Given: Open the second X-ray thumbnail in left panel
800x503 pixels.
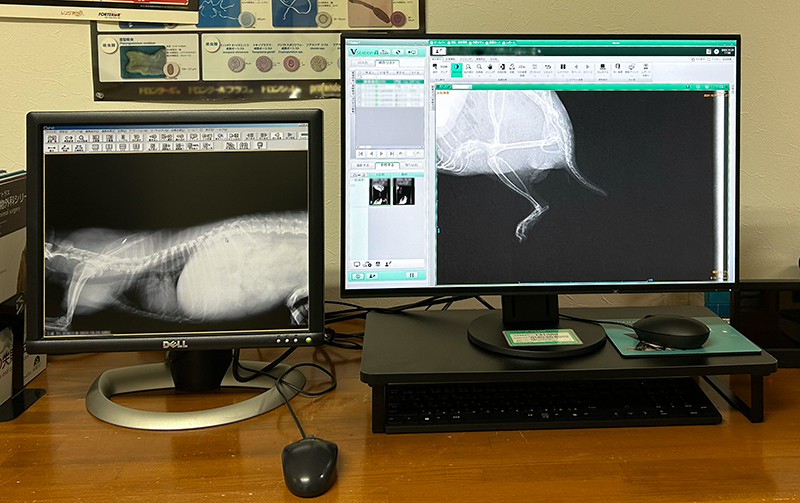Looking at the screenshot, I should (403, 192).
